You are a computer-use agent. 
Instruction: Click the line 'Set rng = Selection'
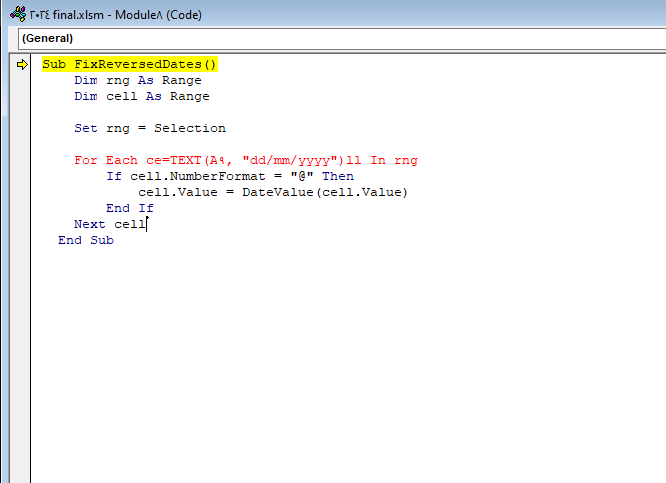150,128
